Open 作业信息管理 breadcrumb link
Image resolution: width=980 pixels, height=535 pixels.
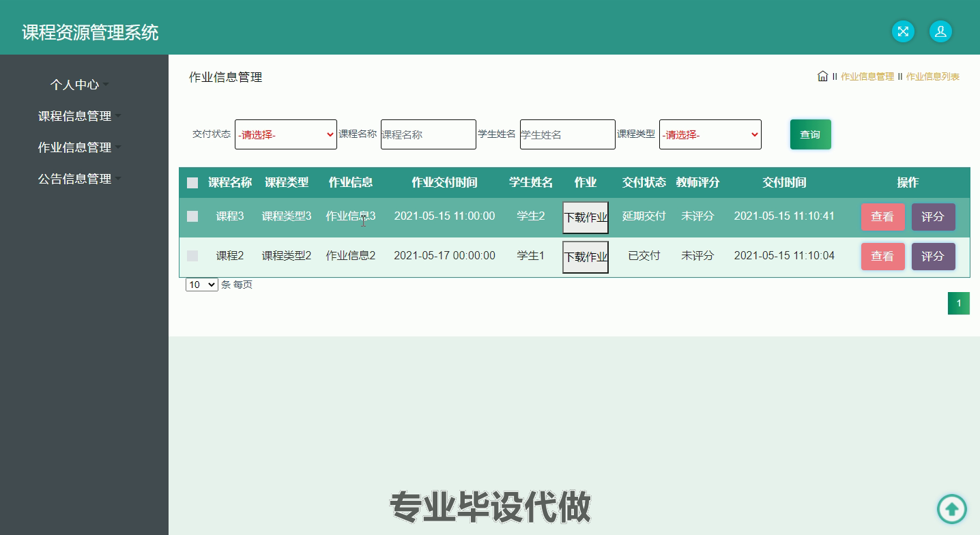pos(867,76)
